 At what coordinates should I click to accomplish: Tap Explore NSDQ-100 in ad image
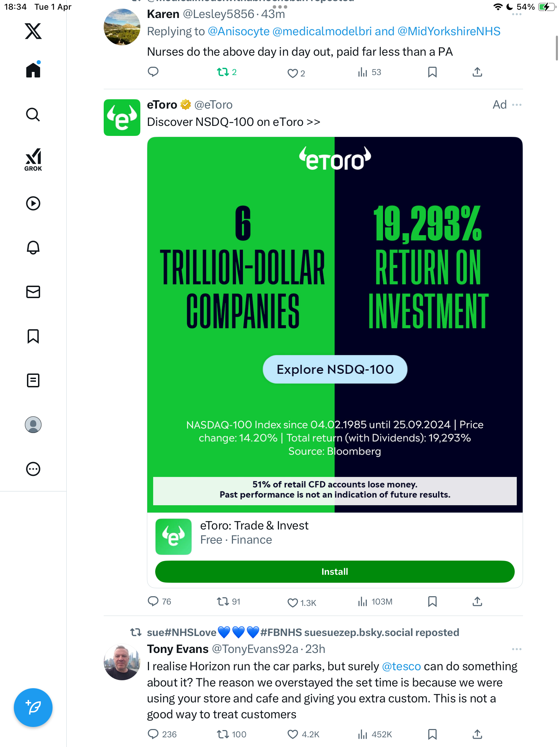[335, 369]
